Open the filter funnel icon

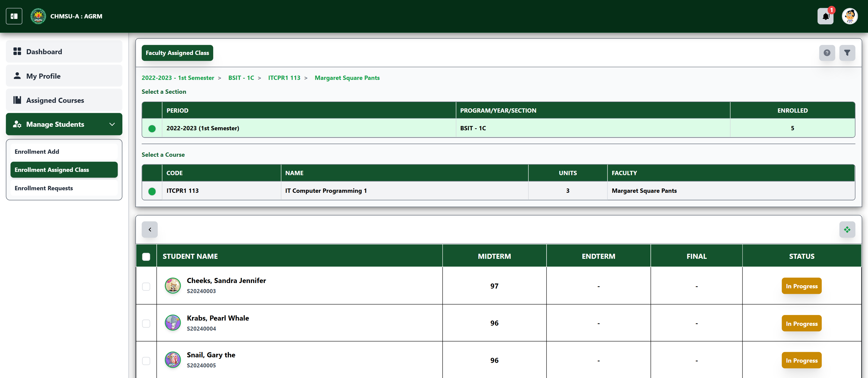coord(847,53)
